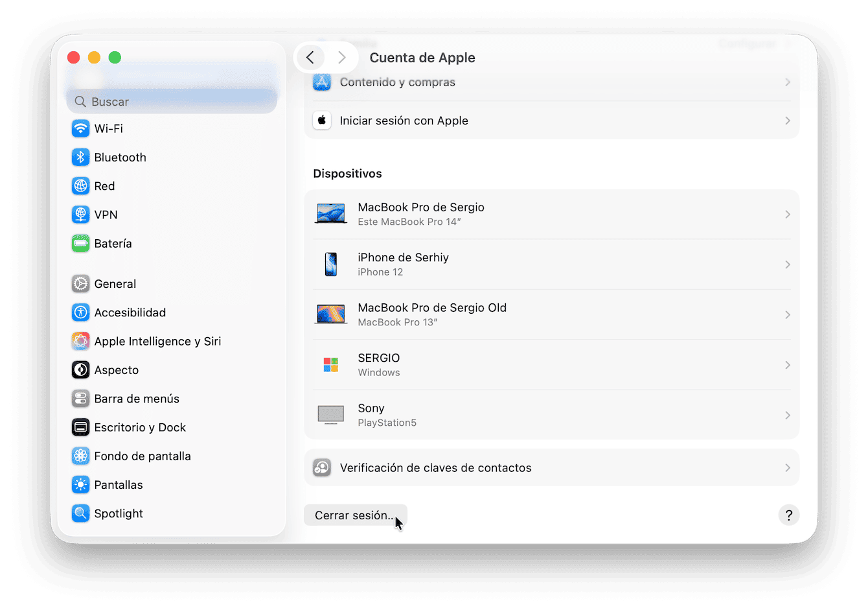The image size is (868, 610).
Task: Select the Pantallas brightness icon
Action: (80, 484)
